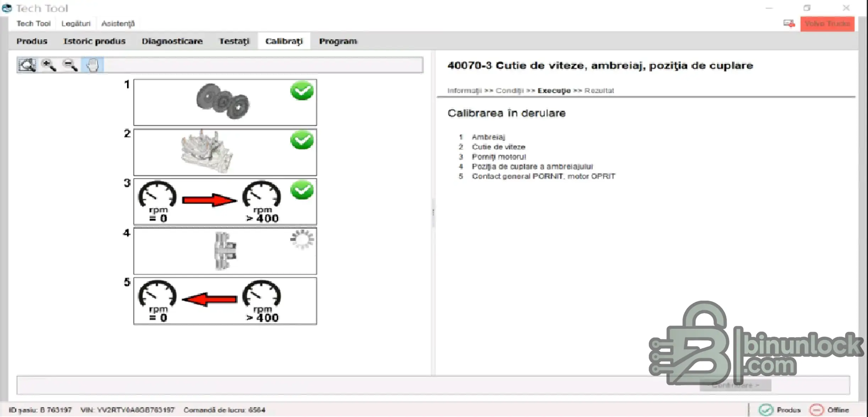The image size is (868, 417).
Task: Click the ID șasiu status bar entry
Action: point(40,410)
